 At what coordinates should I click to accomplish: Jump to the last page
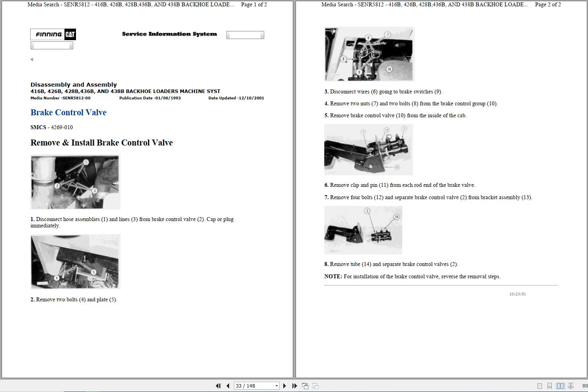[x=294, y=386]
